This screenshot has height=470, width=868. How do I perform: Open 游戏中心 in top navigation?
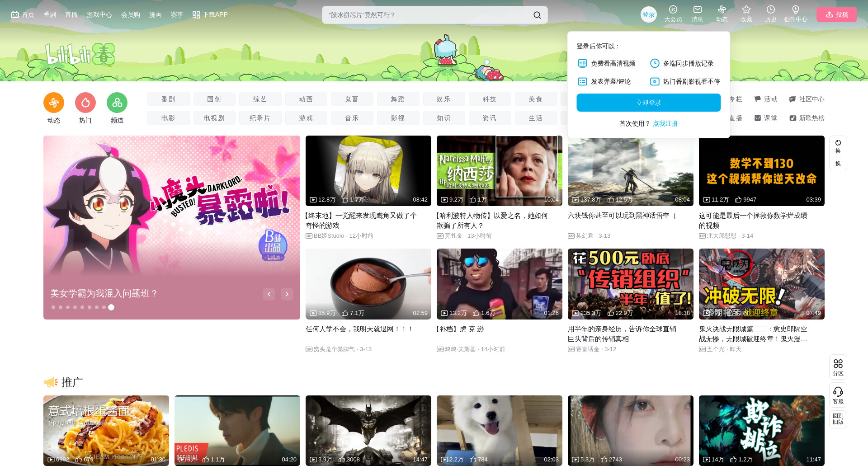(99, 14)
